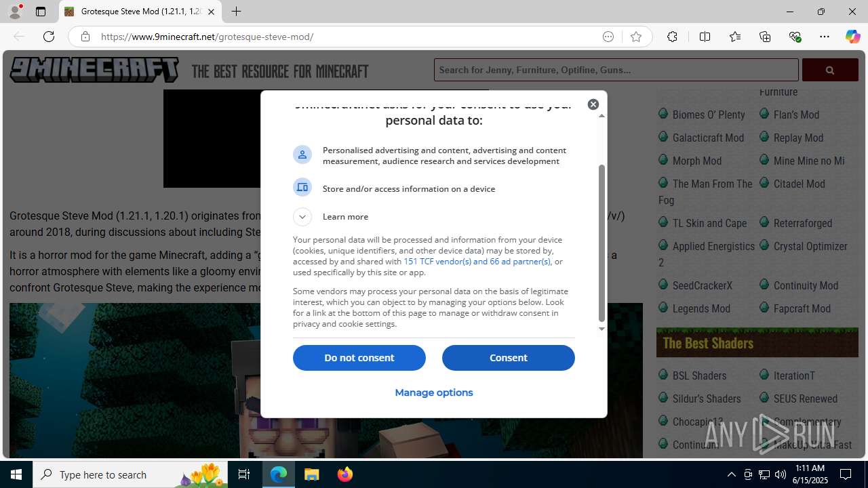Open the Extensions puzzle icon
Screen dimensions: 868x488
(x=672, y=37)
